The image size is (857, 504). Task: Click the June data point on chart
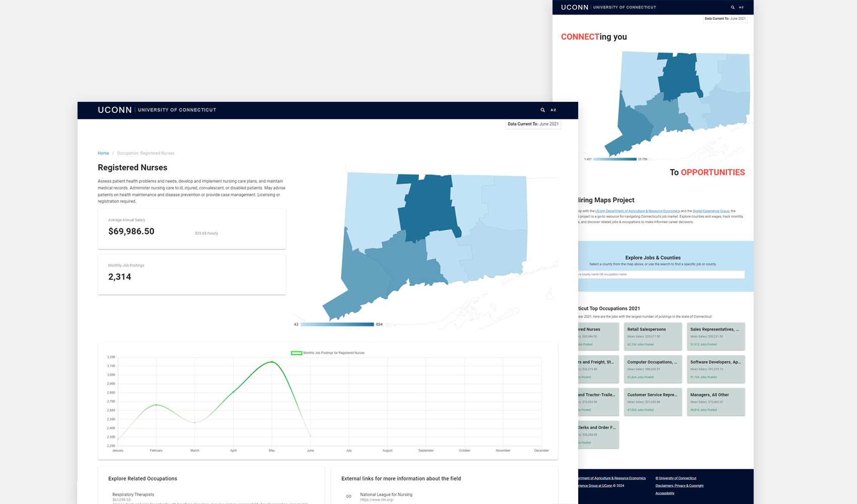pos(311,436)
